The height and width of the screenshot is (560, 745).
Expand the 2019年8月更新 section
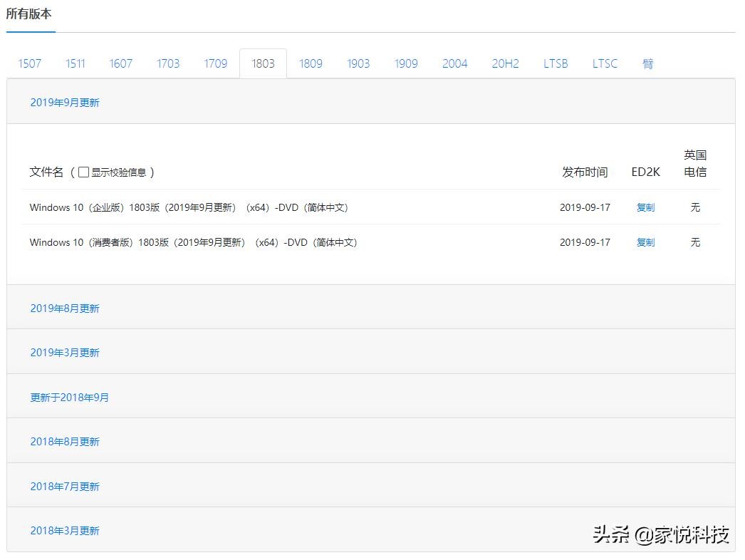click(65, 308)
